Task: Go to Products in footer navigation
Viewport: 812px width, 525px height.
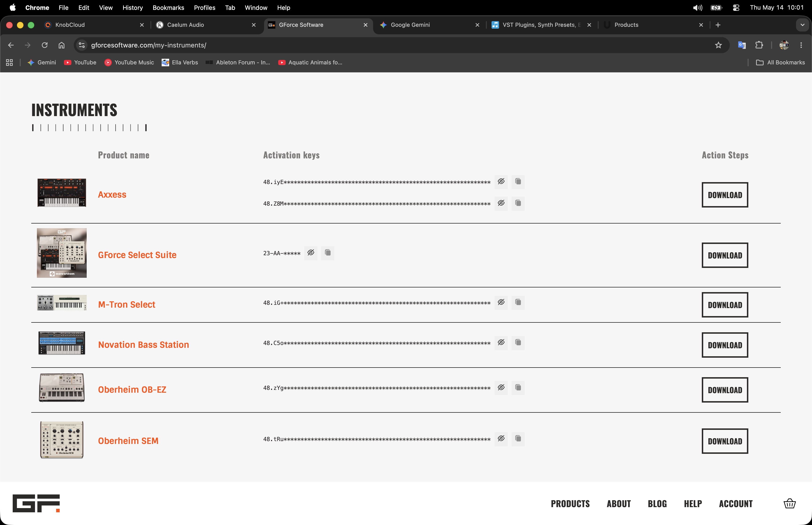Action: click(x=570, y=504)
